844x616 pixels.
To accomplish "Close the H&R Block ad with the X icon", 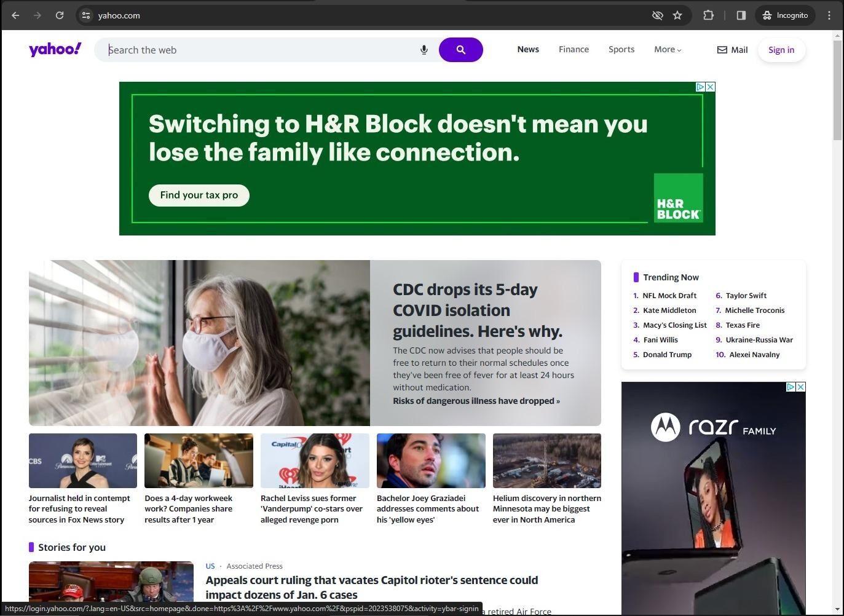I will click(711, 87).
